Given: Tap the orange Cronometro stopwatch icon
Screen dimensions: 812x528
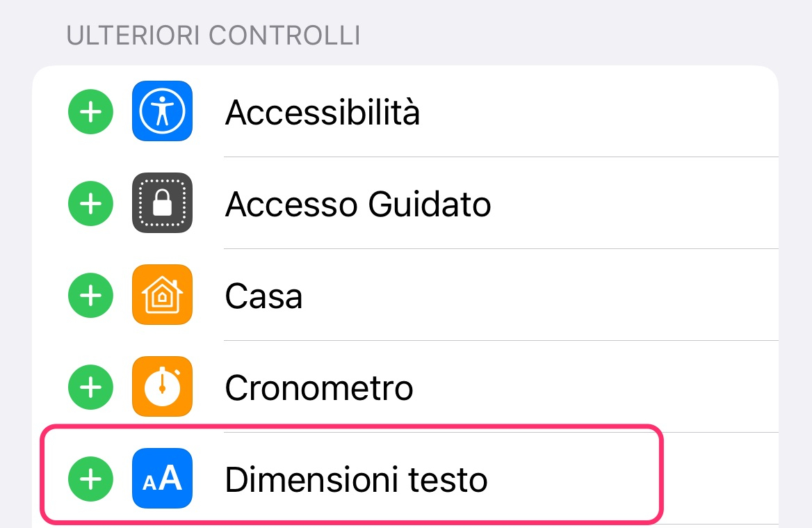Looking at the screenshot, I should (162, 387).
